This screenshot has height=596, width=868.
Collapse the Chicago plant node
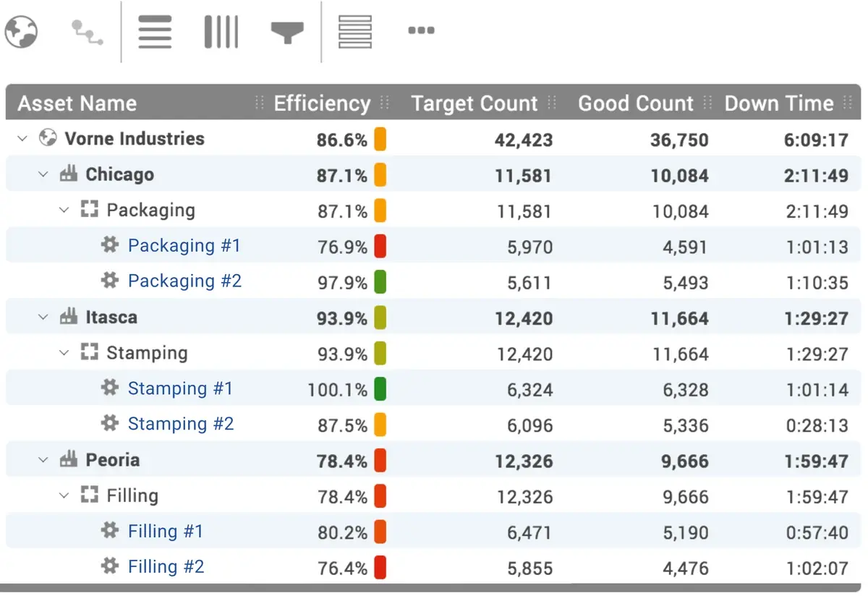coord(43,174)
